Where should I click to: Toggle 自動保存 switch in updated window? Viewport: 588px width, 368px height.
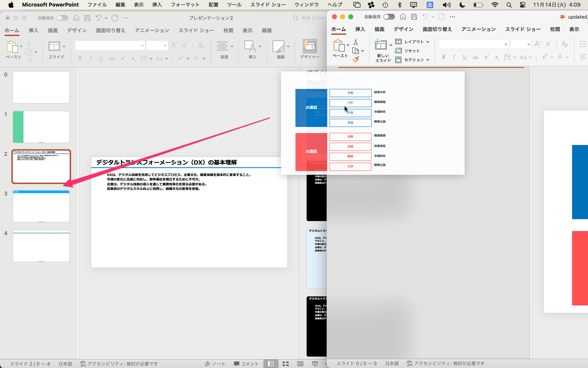pos(389,17)
